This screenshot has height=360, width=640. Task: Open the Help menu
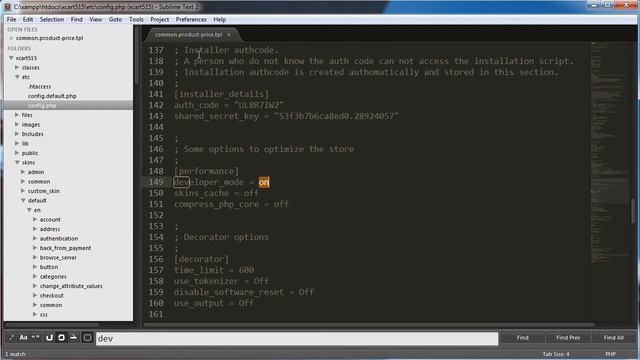220,19
